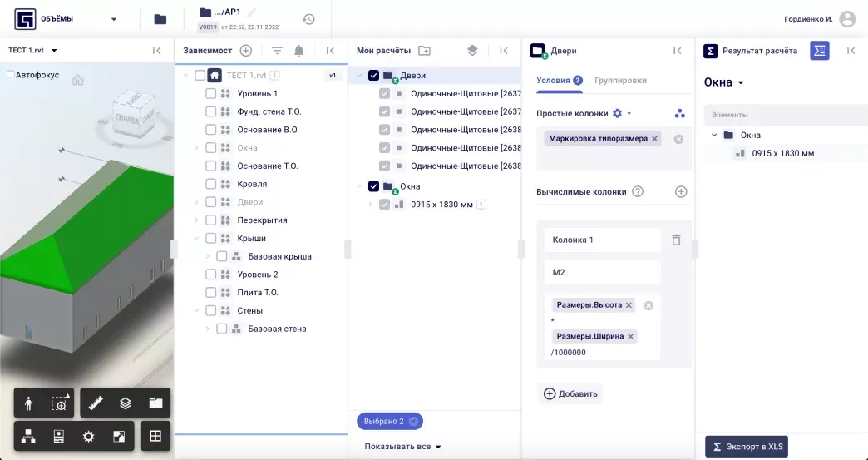
Task: Click the new folder icon in Мои расчёты
Action: click(x=425, y=51)
